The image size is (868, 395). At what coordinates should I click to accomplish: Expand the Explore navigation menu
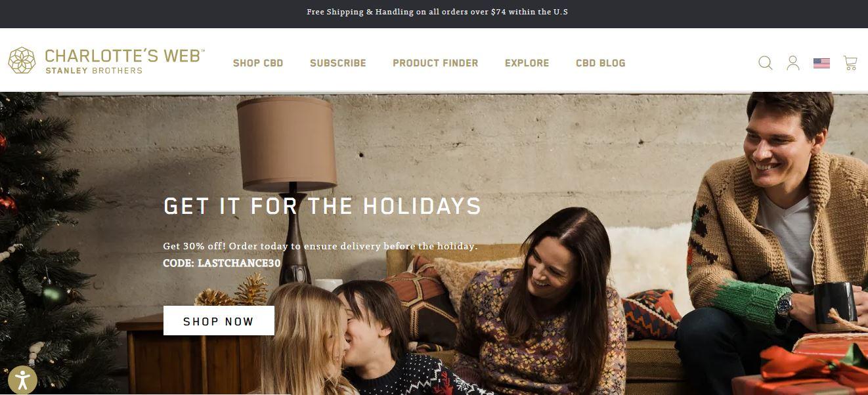(x=527, y=63)
